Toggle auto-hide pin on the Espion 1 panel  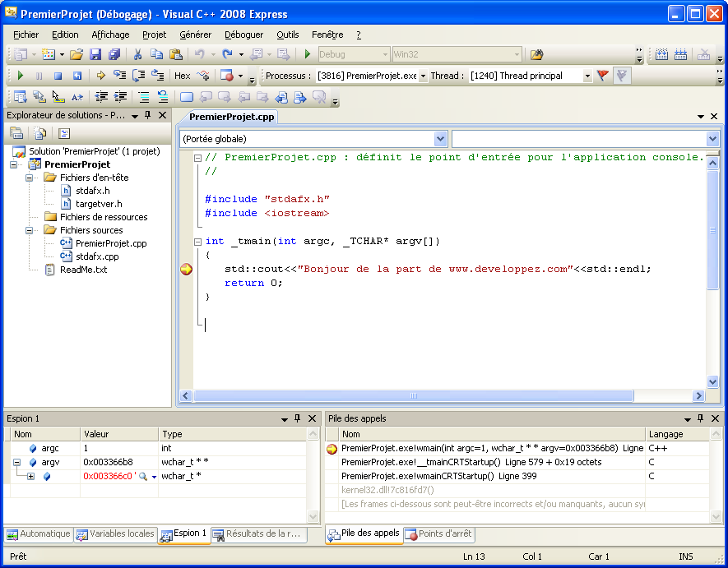(298, 418)
